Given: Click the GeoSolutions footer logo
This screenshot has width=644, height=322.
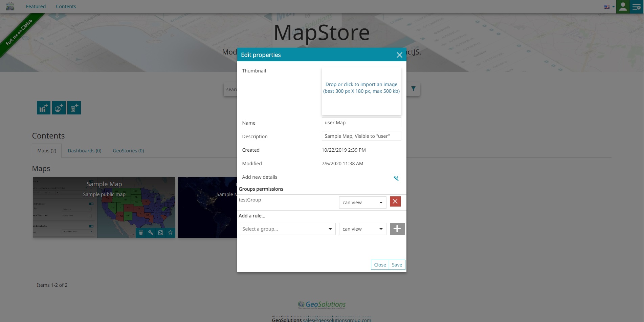Looking at the screenshot, I should pyautogui.click(x=322, y=305).
